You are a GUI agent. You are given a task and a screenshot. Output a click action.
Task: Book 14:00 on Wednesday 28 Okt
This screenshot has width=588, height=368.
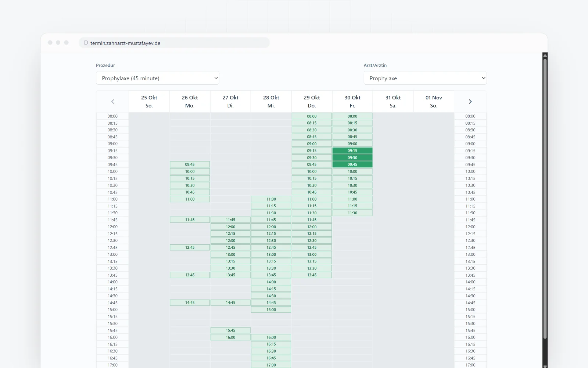[271, 282]
